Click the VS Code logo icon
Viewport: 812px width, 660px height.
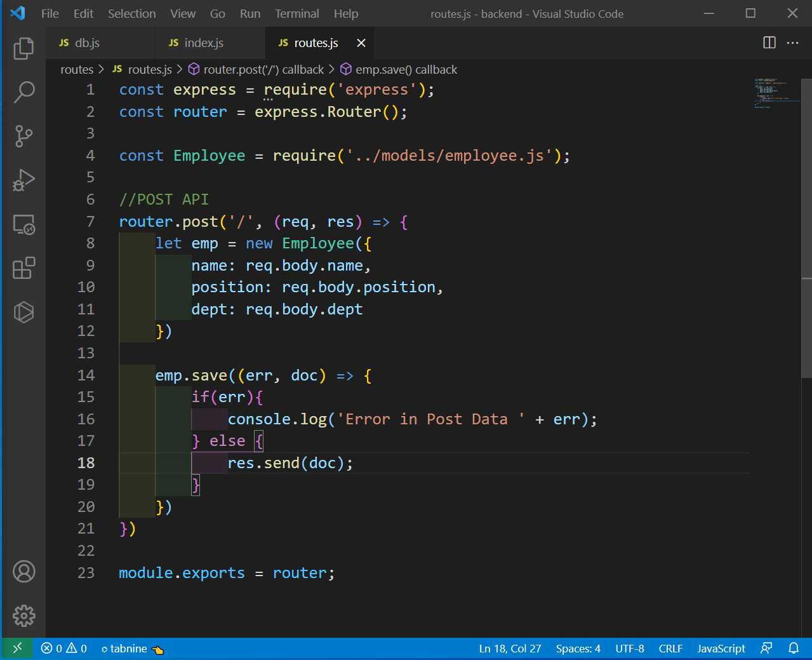tap(18, 13)
